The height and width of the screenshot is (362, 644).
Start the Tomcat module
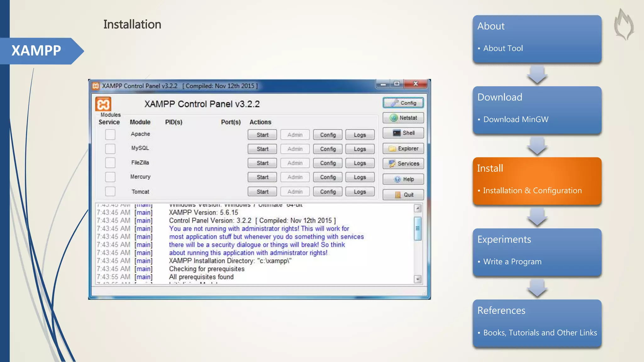262,192
